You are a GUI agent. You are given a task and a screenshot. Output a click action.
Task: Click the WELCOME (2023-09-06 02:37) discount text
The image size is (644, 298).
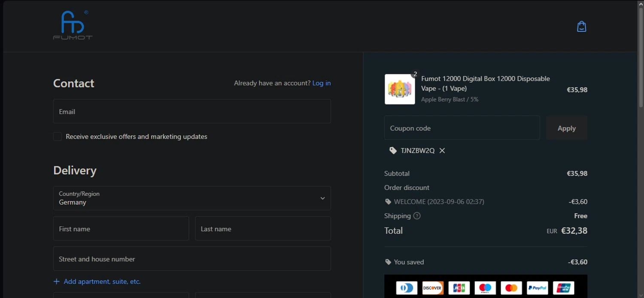[439, 202]
